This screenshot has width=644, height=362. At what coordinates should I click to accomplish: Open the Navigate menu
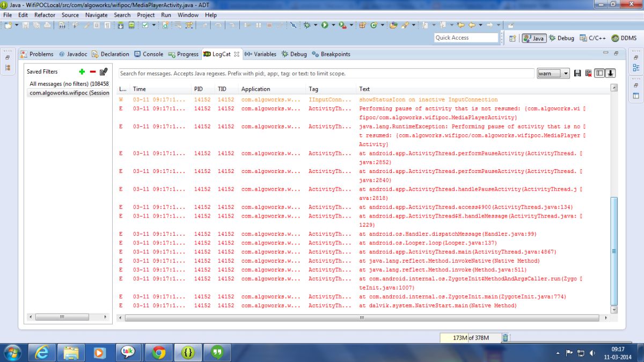click(97, 15)
